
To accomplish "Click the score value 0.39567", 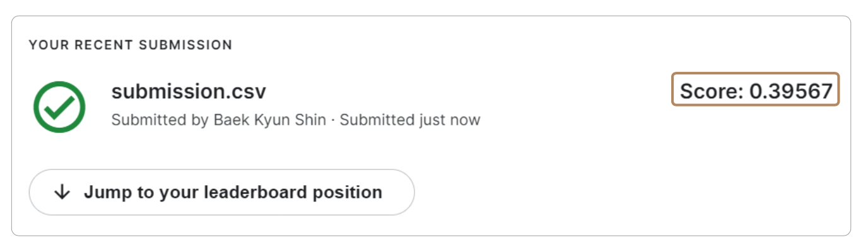I will tap(791, 92).
